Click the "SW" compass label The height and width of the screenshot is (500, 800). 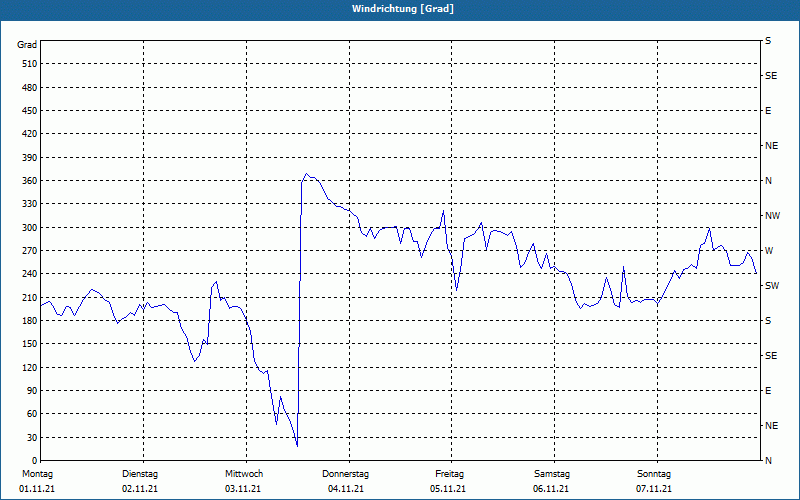[x=772, y=286]
